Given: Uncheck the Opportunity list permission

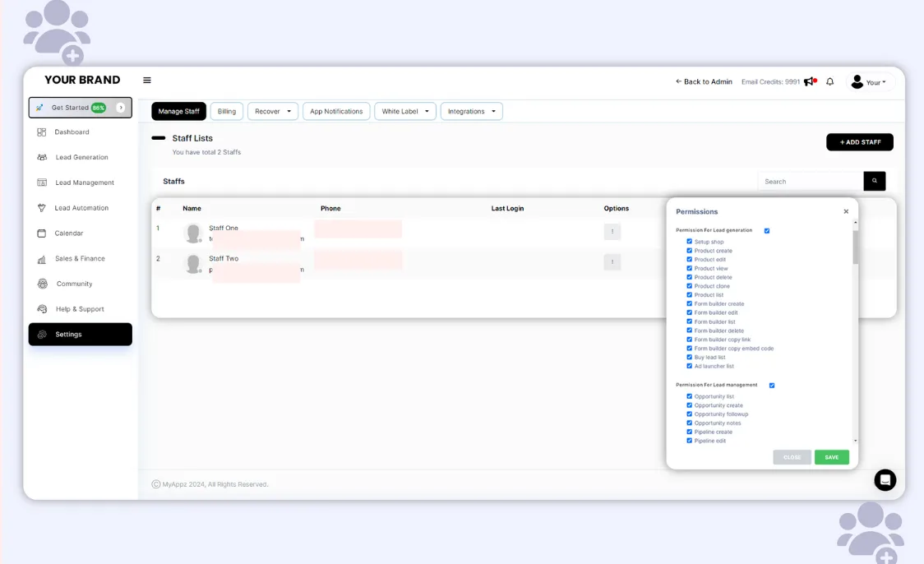Looking at the screenshot, I should 689,396.
